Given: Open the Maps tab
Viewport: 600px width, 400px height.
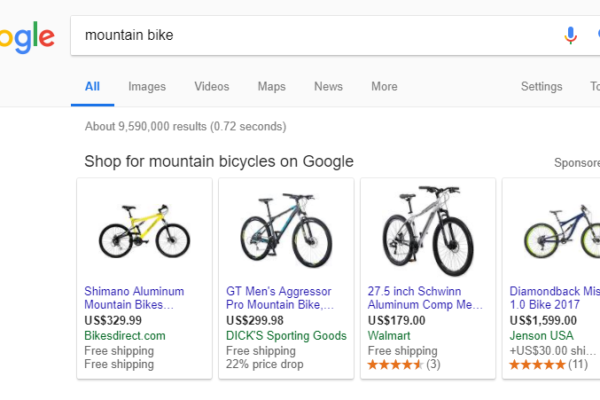Looking at the screenshot, I should pos(271,87).
